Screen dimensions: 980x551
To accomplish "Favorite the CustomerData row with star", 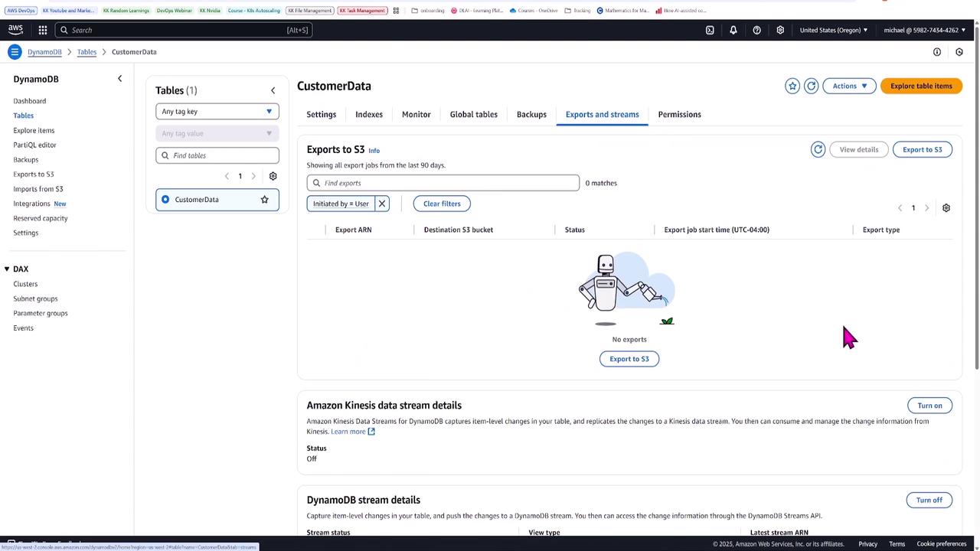I will (x=264, y=200).
